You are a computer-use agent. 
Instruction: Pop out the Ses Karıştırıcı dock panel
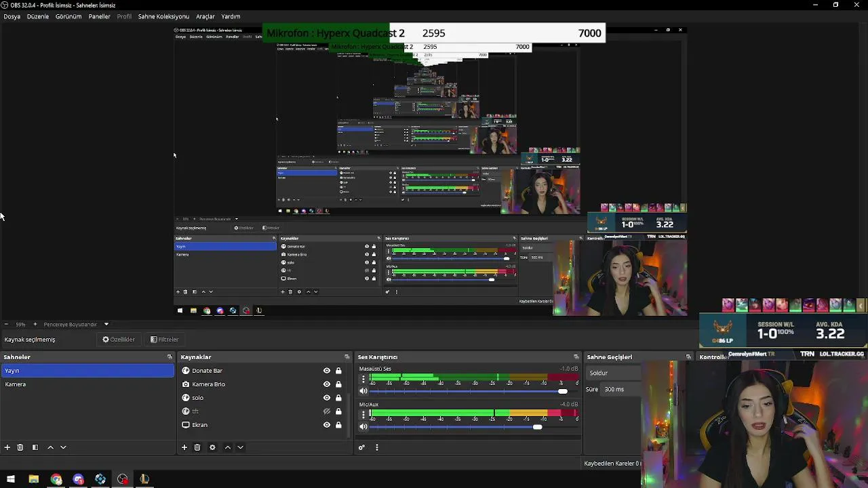click(x=576, y=357)
